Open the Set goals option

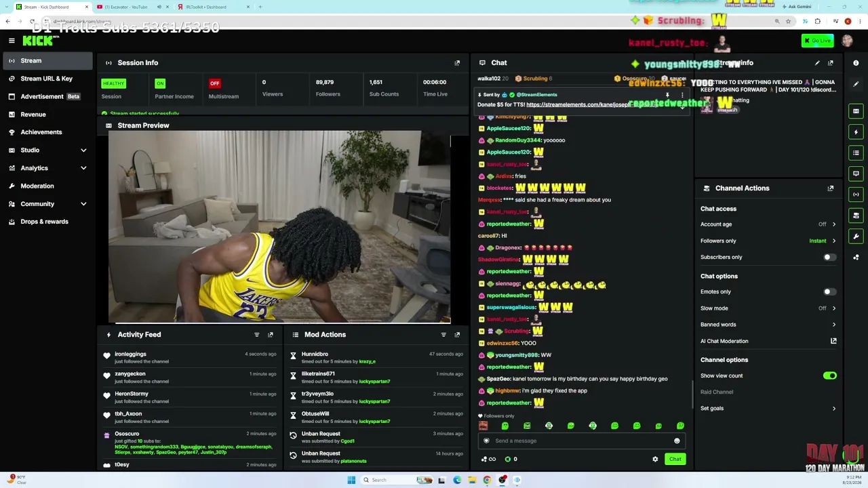[768, 409]
